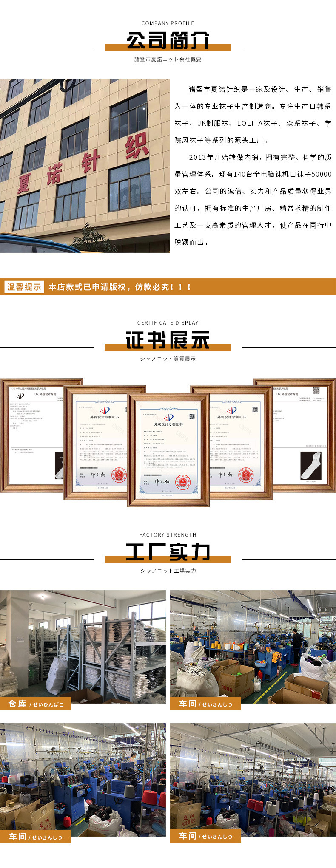
Task: Open the rightmost framed certificate with sock image
Action: tap(304, 435)
